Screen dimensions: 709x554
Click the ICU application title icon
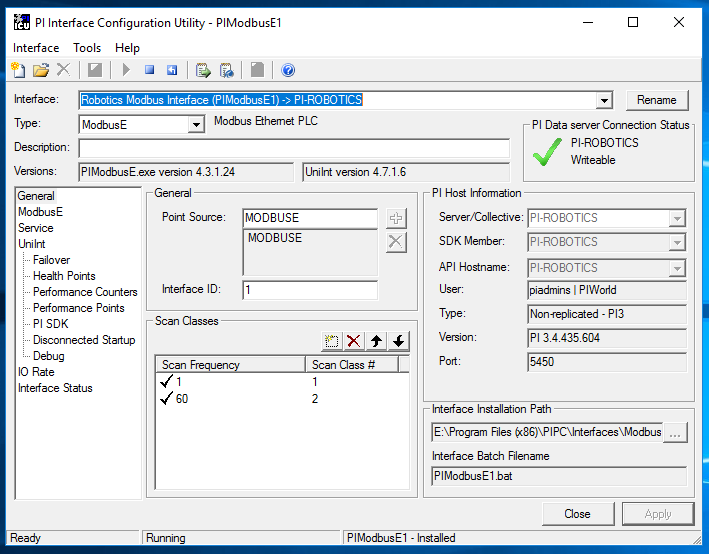pos(21,22)
